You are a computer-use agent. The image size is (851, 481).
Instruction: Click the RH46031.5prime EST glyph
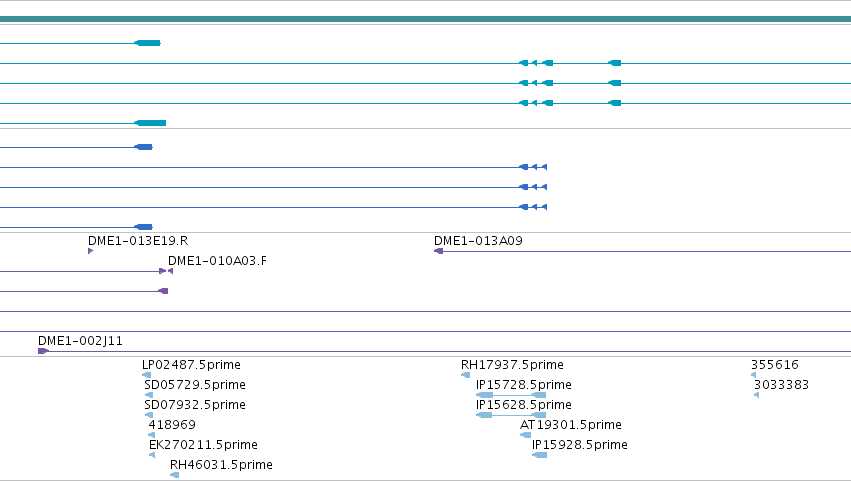[174, 475]
